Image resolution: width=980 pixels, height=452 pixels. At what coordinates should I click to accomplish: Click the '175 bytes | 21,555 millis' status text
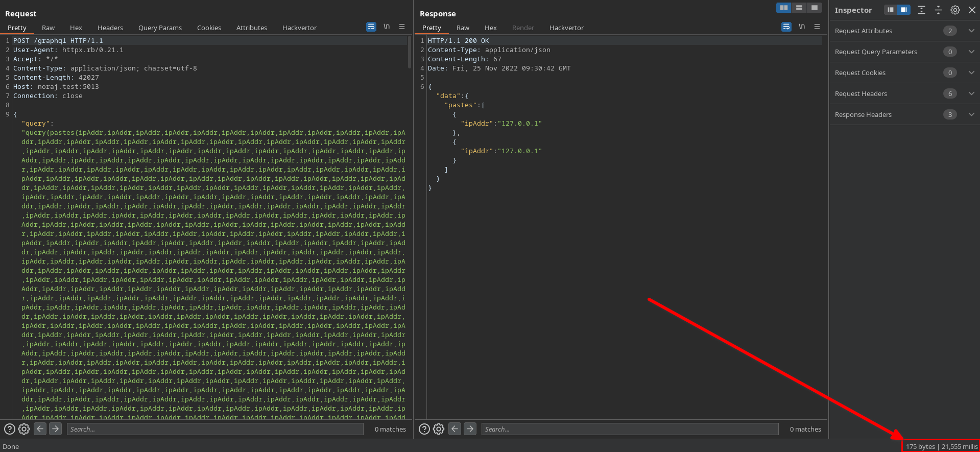(942, 446)
